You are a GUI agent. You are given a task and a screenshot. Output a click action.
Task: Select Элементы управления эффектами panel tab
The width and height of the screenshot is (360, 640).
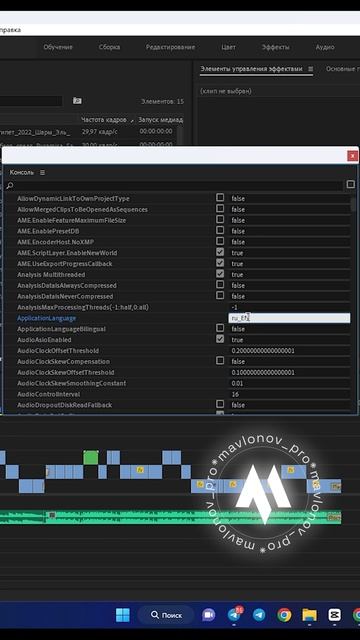coord(251,69)
